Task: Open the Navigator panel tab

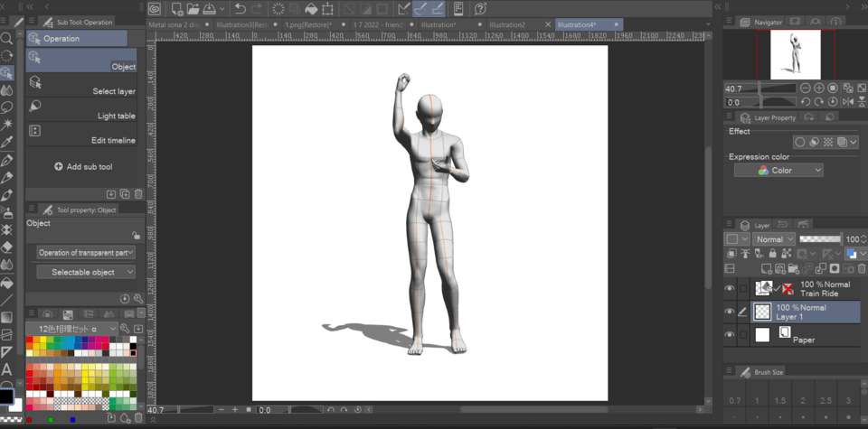Action: click(x=762, y=22)
